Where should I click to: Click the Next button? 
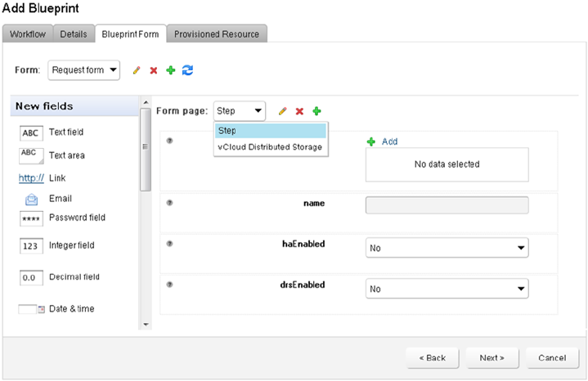point(491,358)
